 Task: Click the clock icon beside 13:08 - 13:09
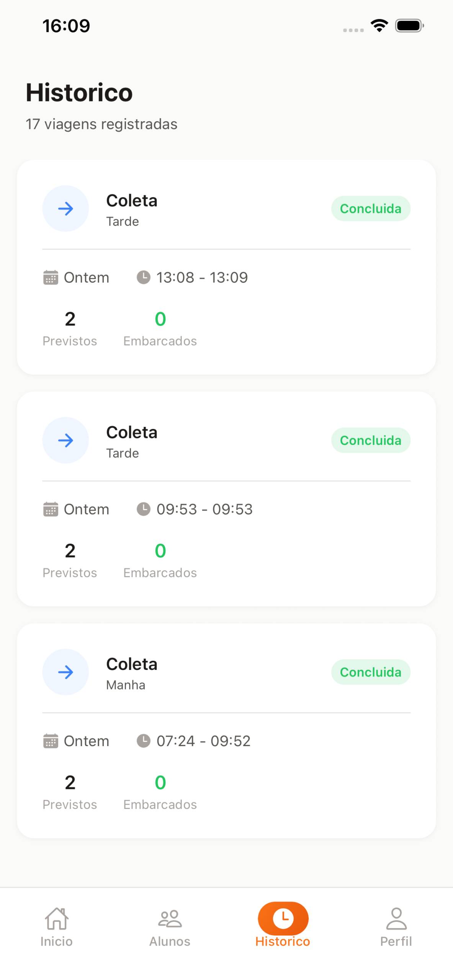pos(144,277)
